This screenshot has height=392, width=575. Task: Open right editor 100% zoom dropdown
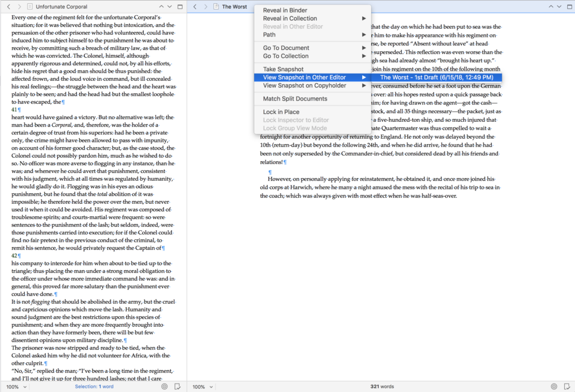tap(203, 387)
